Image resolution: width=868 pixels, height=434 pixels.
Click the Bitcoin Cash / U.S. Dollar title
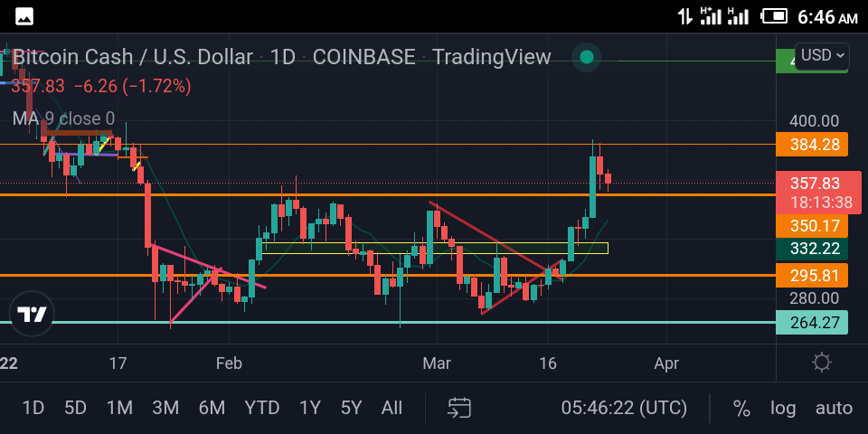[132, 57]
